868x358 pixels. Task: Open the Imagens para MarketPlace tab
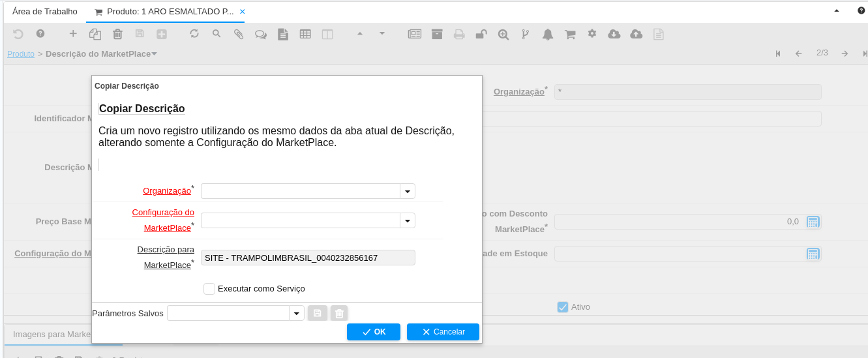click(x=52, y=334)
